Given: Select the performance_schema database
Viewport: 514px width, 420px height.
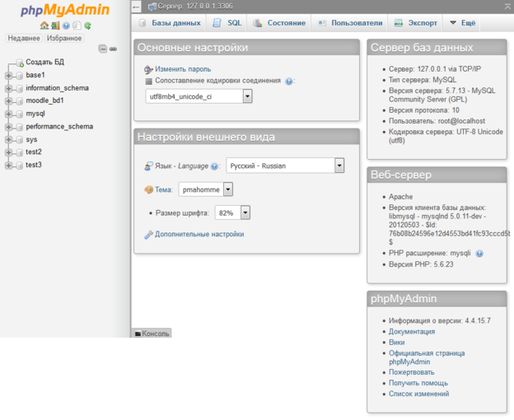Looking at the screenshot, I should point(59,127).
